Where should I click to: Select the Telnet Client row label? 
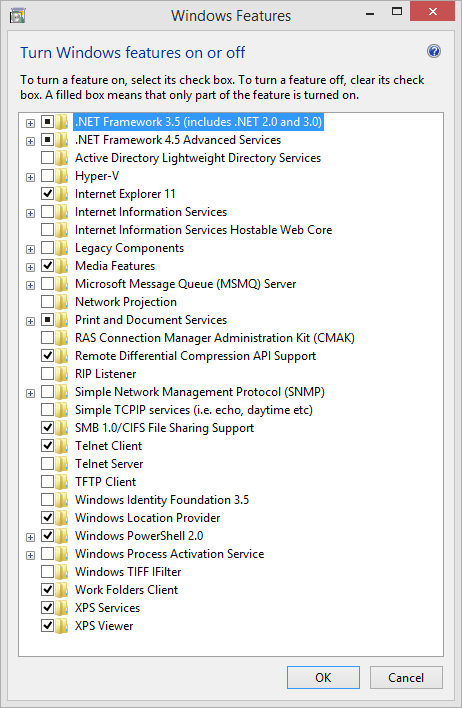tap(108, 446)
